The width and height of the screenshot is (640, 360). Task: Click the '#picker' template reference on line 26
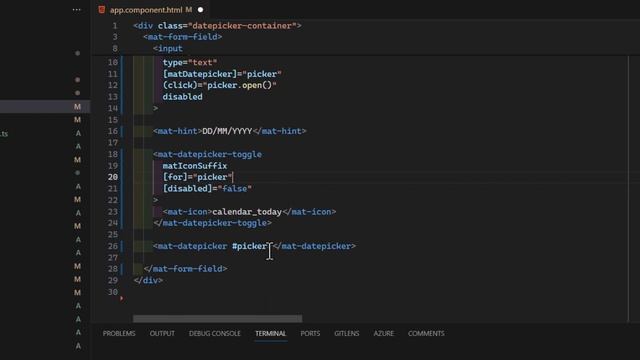pos(249,246)
